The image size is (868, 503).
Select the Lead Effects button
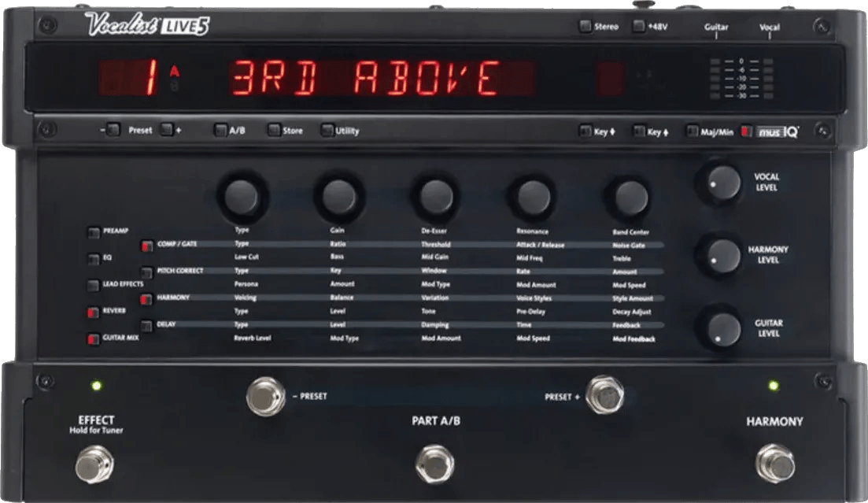click(x=94, y=285)
